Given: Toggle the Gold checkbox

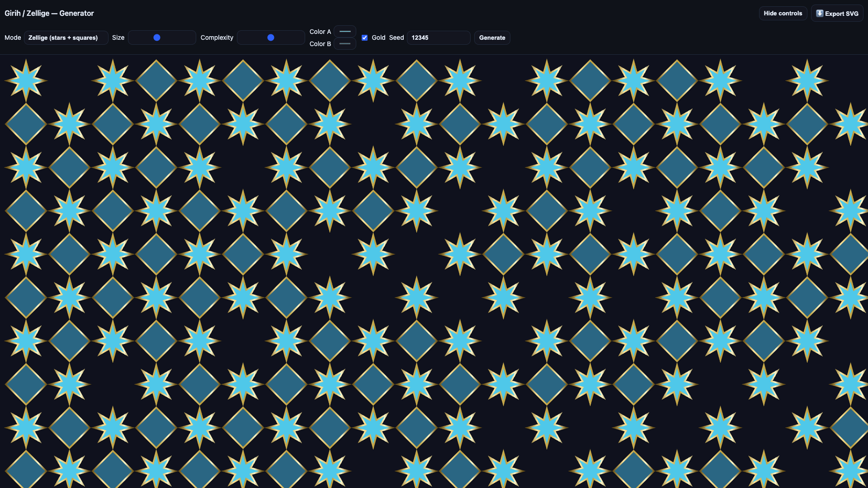Looking at the screenshot, I should (x=364, y=38).
